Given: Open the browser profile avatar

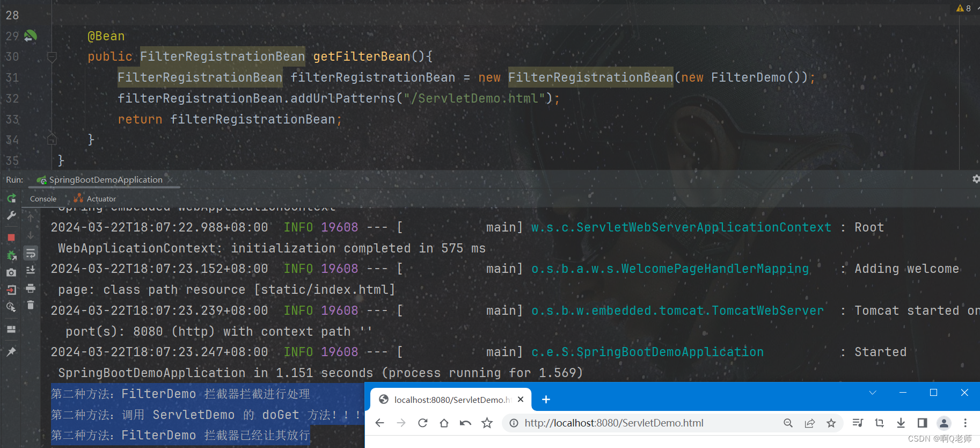Looking at the screenshot, I should [x=944, y=423].
